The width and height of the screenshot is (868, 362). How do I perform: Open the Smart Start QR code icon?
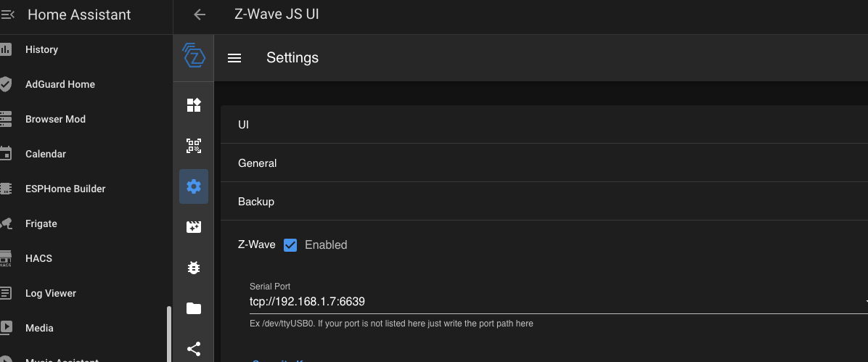coord(194,146)
